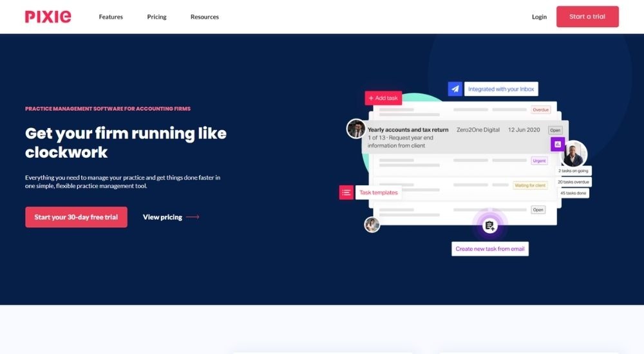Click the 2 tasks on-going label
Image resolution: width=644 pixels, height=354 pixels.
[573, 171]
